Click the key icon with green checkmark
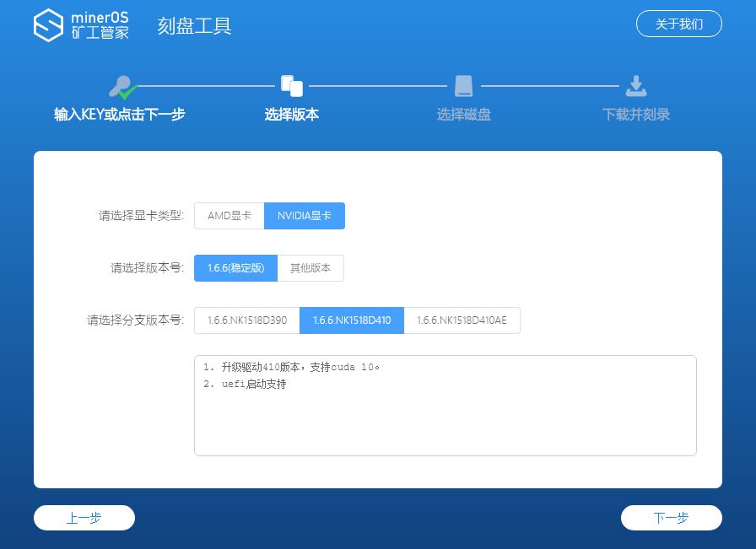Image resolution: width=756 pixels, height=549 pixels. (123, 87)
